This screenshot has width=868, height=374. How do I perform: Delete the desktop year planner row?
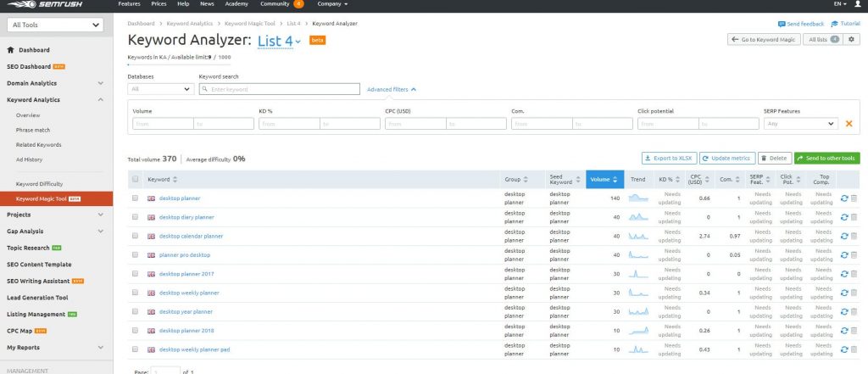click(854, 311)
